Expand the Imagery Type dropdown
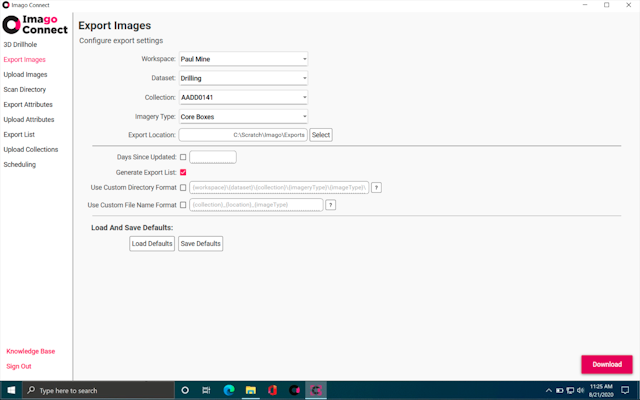The image size is (640, 400). point(243,116)
